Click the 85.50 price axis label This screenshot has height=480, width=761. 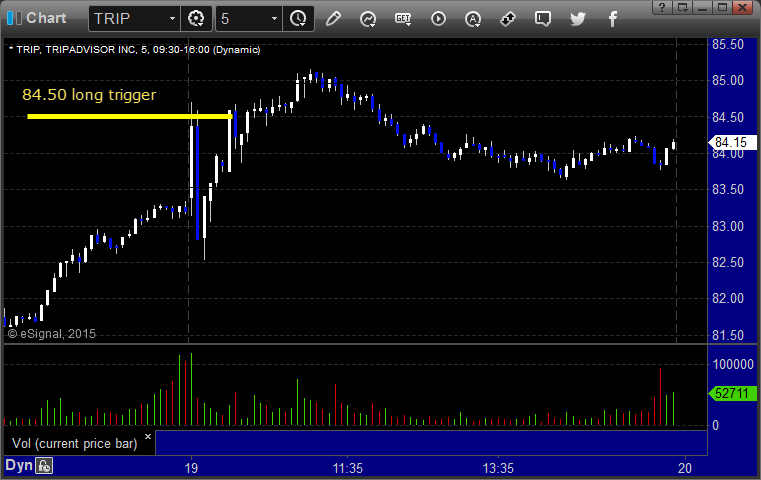pyautogui.click(x=728, y=45)
